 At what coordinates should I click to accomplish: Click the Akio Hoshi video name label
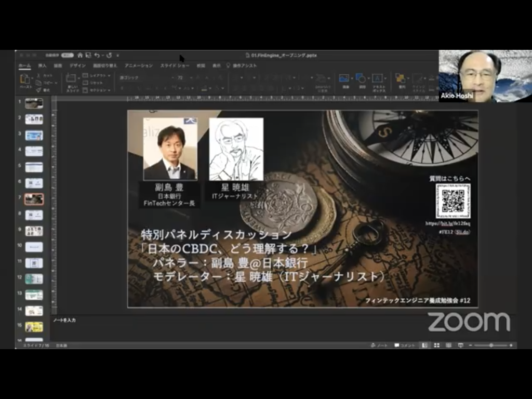tap(457, 96)
